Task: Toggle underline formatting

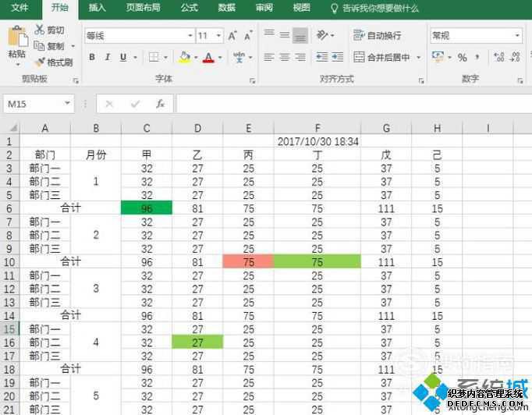Action: pyautogui.click(x=123, y=57)
